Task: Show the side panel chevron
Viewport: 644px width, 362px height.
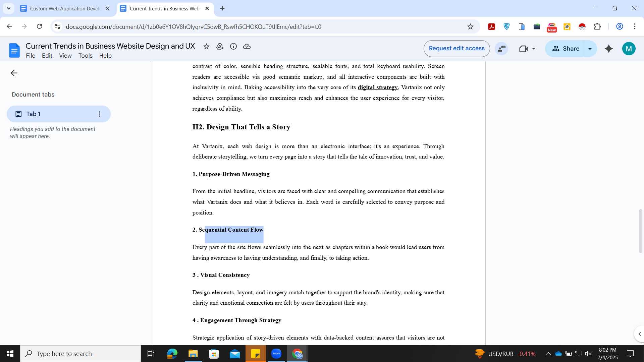Action: click(x=639, y=334)
